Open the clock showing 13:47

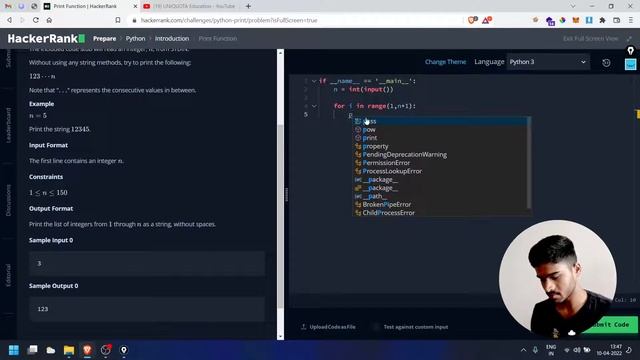coord(609,350)
